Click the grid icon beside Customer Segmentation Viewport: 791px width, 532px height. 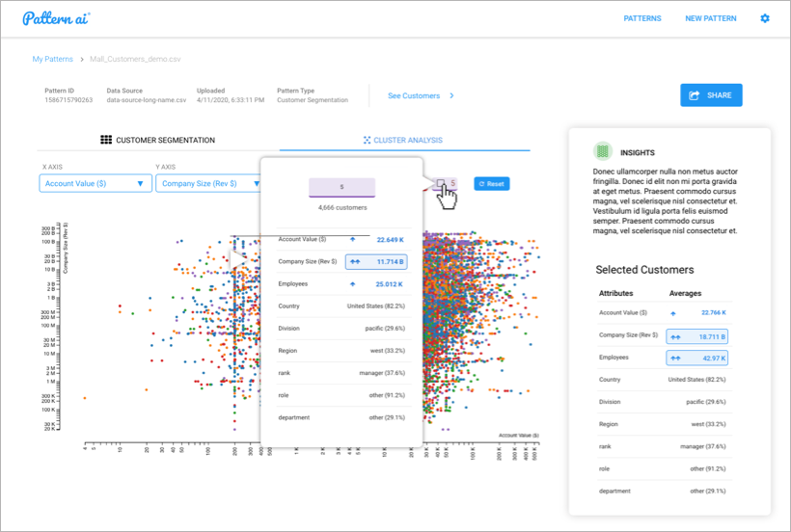tap(106, 140)
